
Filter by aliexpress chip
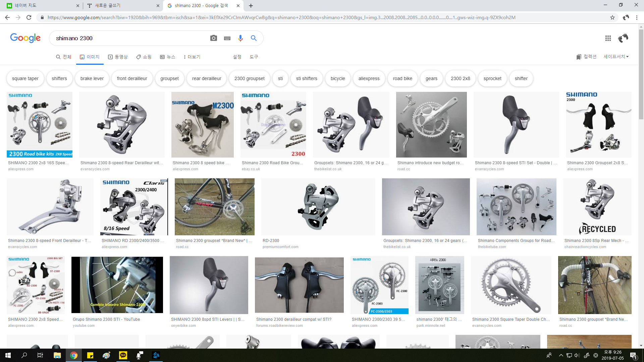click(369, 78)
